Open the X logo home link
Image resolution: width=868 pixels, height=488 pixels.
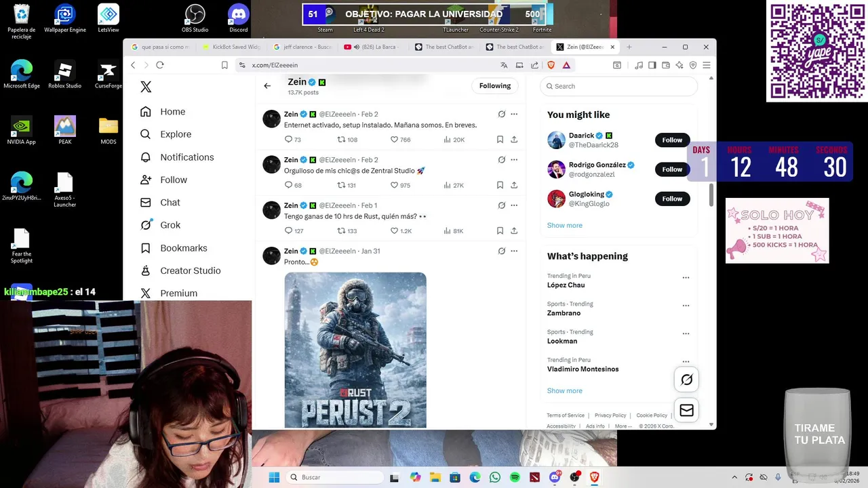pos(146,87)
